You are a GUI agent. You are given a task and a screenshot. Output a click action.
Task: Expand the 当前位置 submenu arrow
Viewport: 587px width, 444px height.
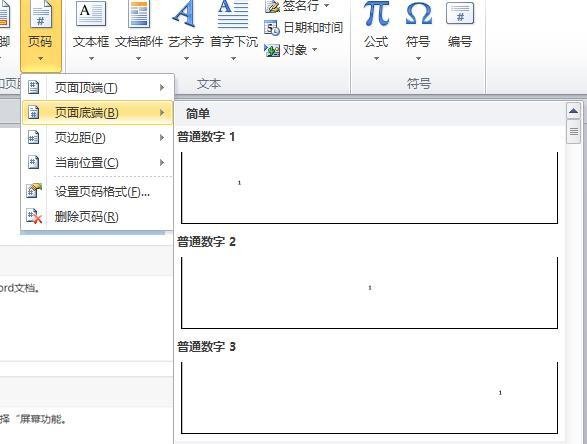pos(162,162)
